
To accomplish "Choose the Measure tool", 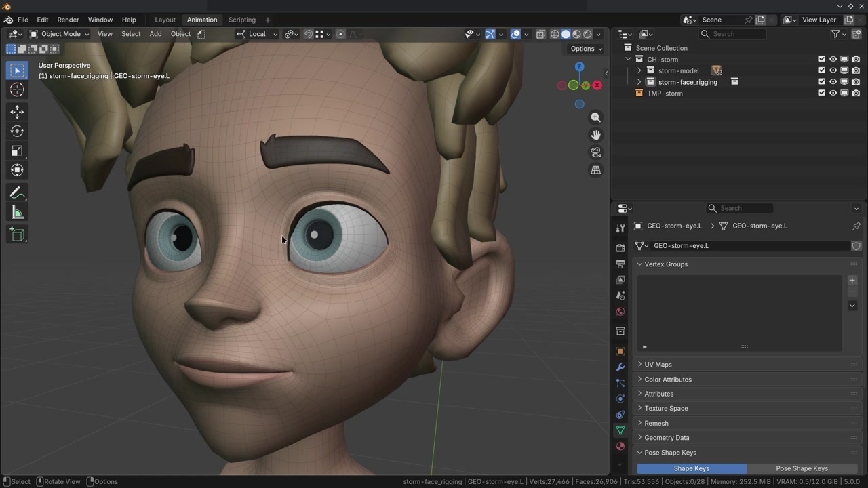I will tap(18, 213).
